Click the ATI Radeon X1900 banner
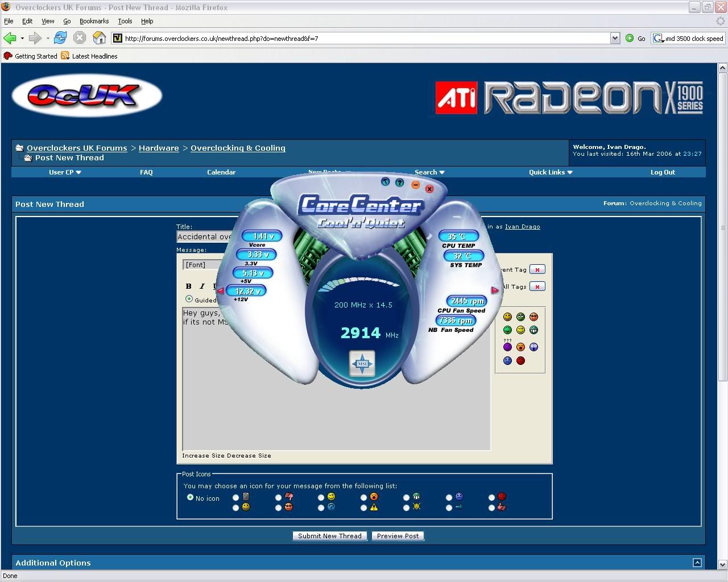728x582 pixels. [570, 98]
